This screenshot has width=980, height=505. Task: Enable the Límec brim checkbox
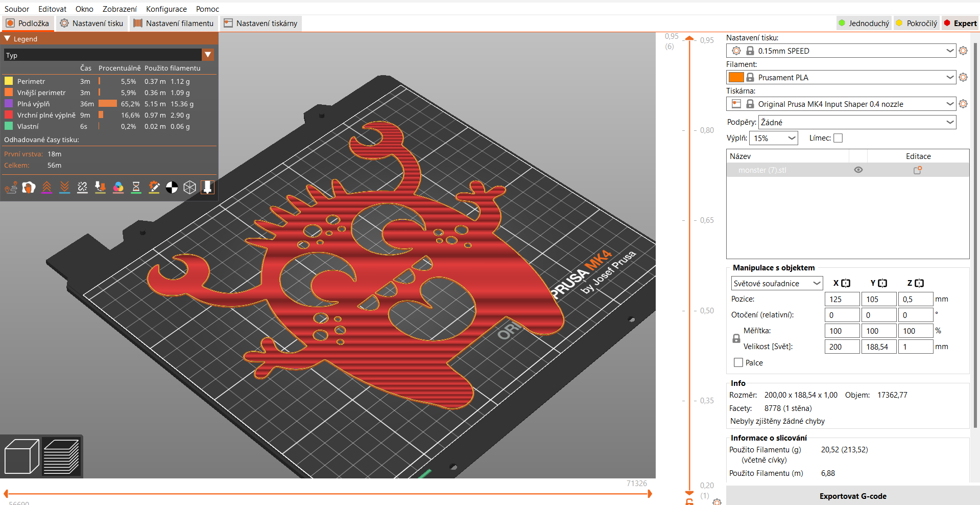click(838, 138)
